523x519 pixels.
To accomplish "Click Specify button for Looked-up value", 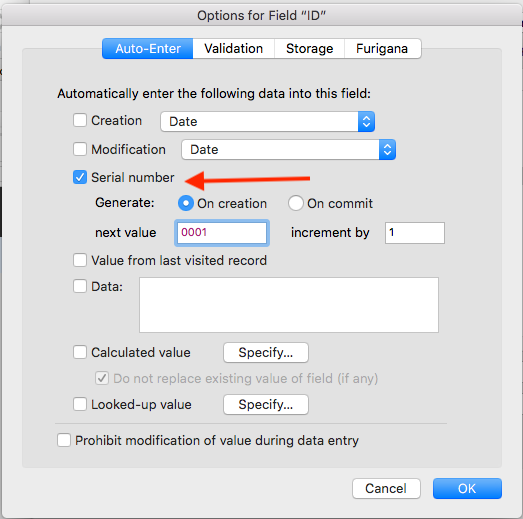I will [266, 405].
